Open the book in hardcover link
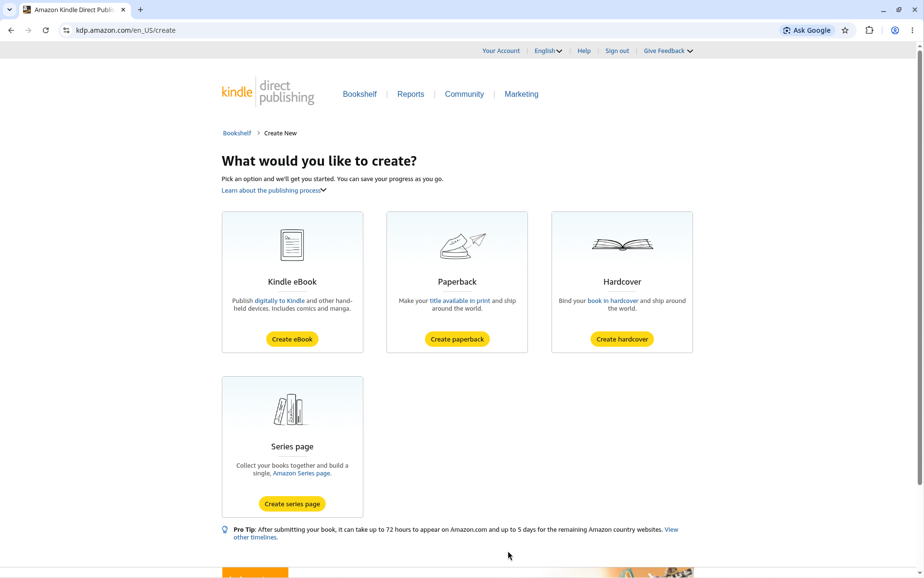This screenshot has width=924, height=578. [613, 301]
